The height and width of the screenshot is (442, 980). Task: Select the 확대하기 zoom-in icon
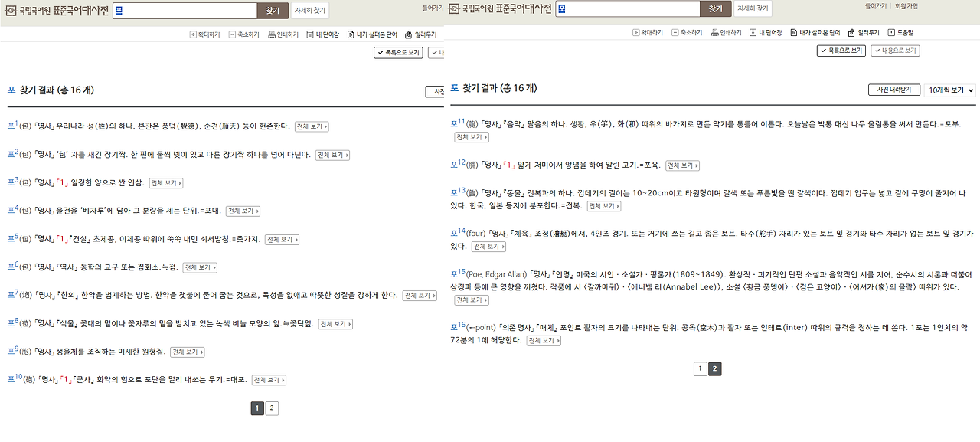(x=649, y=33)
